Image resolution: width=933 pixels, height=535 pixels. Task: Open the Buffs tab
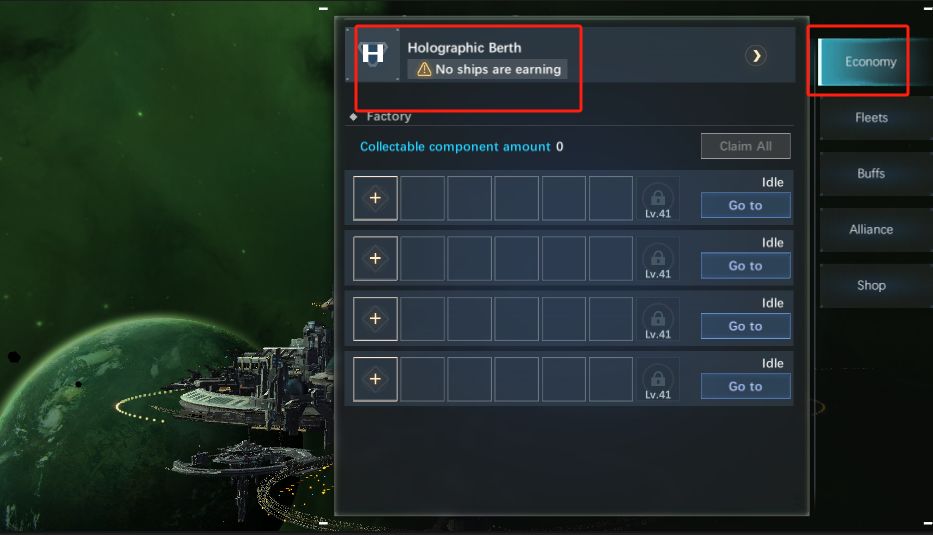coord(871,174)
